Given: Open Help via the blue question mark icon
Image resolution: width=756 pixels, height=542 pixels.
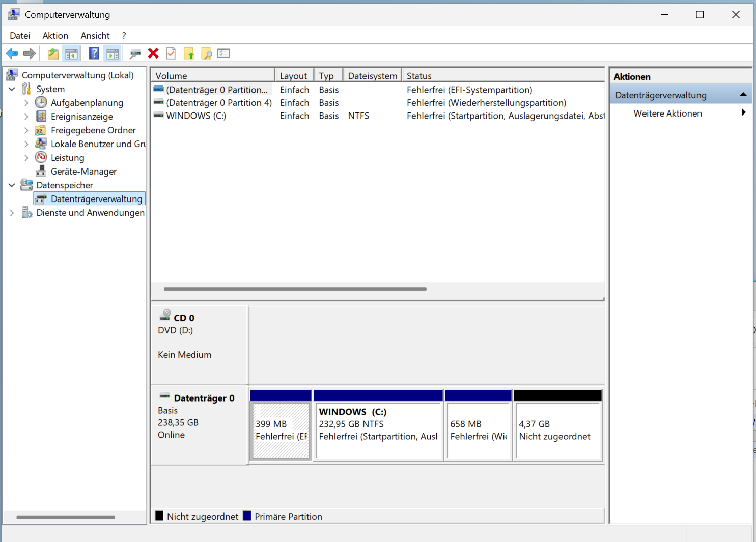Looking at the screenshot, I should pyautogui.click(x=94, y=53).
